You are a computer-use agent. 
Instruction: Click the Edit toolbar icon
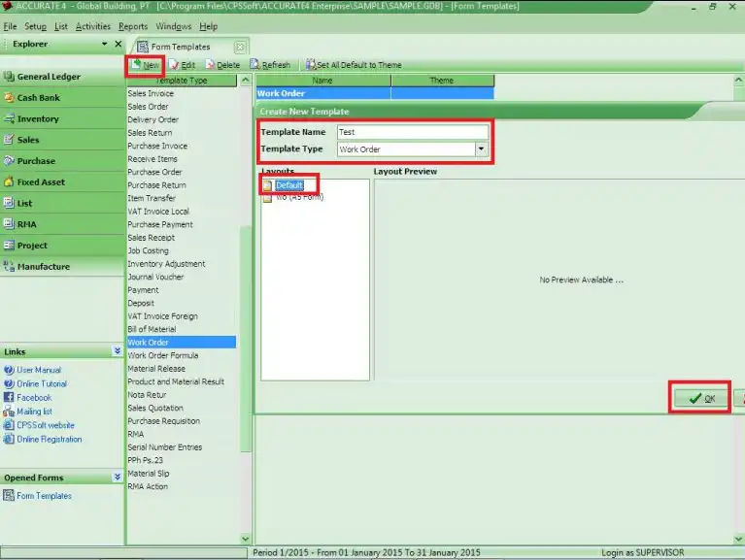tap(174, 65)
